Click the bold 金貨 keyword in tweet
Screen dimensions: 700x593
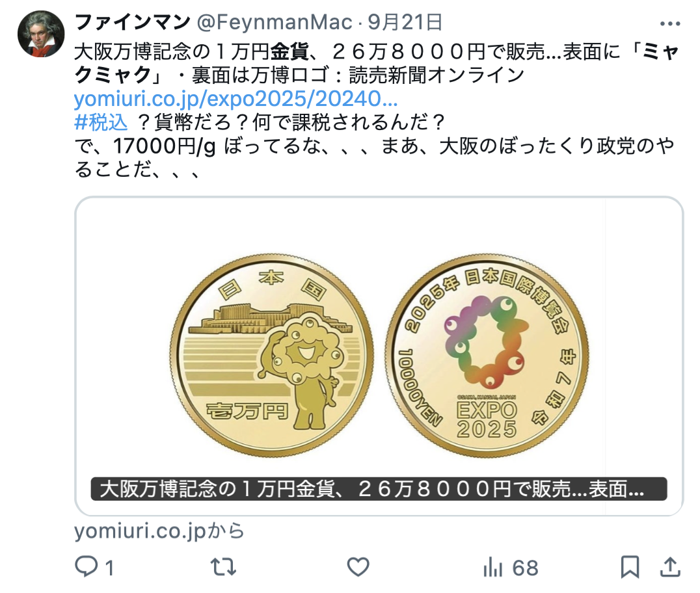coord(289,52)
